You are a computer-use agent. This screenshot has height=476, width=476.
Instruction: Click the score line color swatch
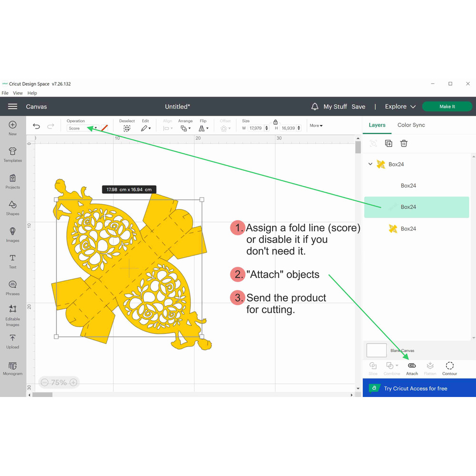click(x=104, y=128)
